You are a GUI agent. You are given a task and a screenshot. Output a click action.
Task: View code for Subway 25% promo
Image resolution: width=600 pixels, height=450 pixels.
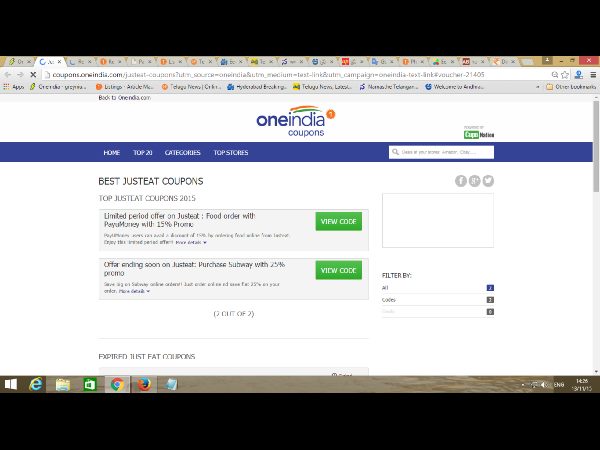pos(338,270)
